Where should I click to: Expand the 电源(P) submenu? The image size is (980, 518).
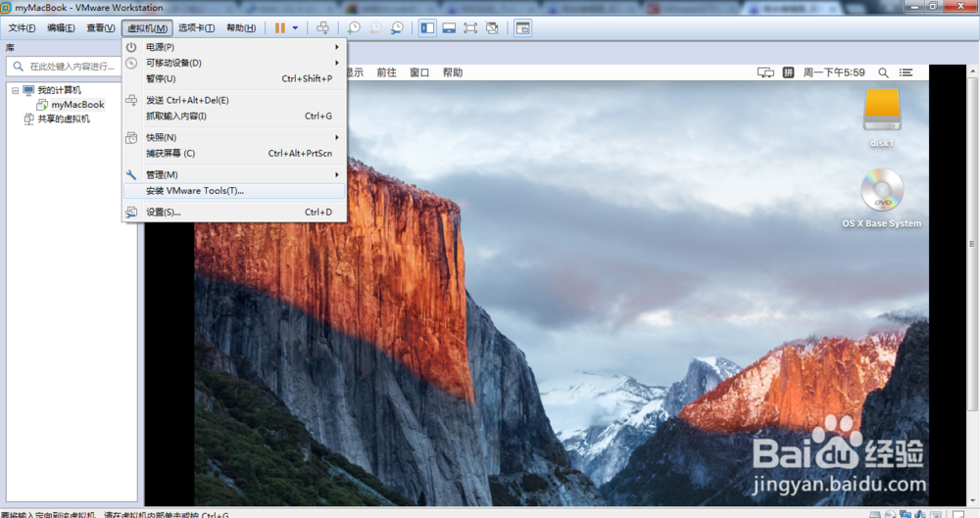click(234, 47)
